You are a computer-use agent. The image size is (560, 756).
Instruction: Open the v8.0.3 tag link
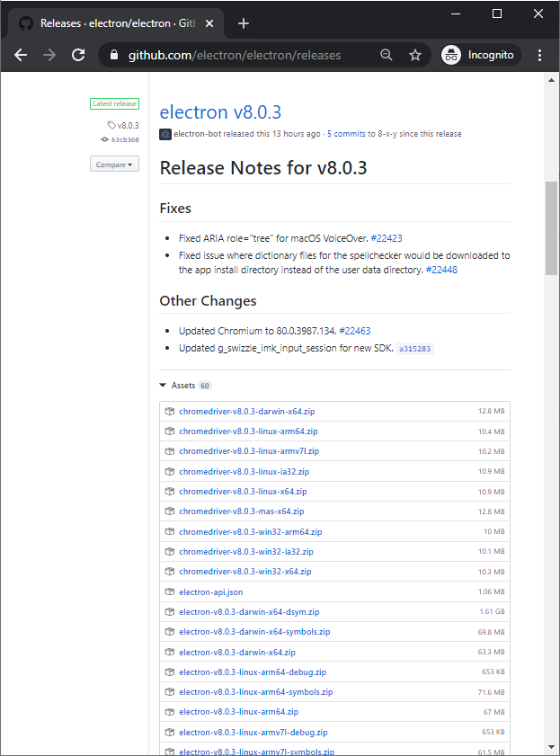point(123,125)
